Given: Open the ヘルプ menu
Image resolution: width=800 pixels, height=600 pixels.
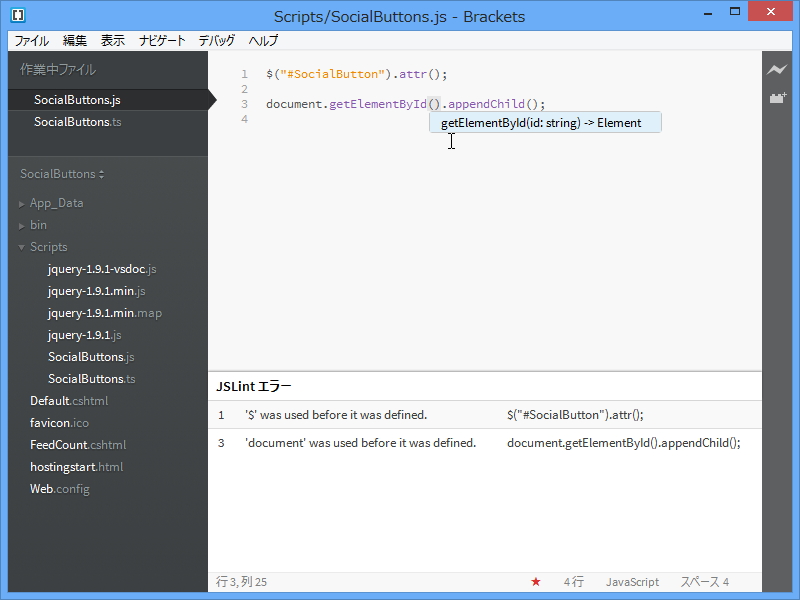Looking at the screenshot, I should click(263, 40).
